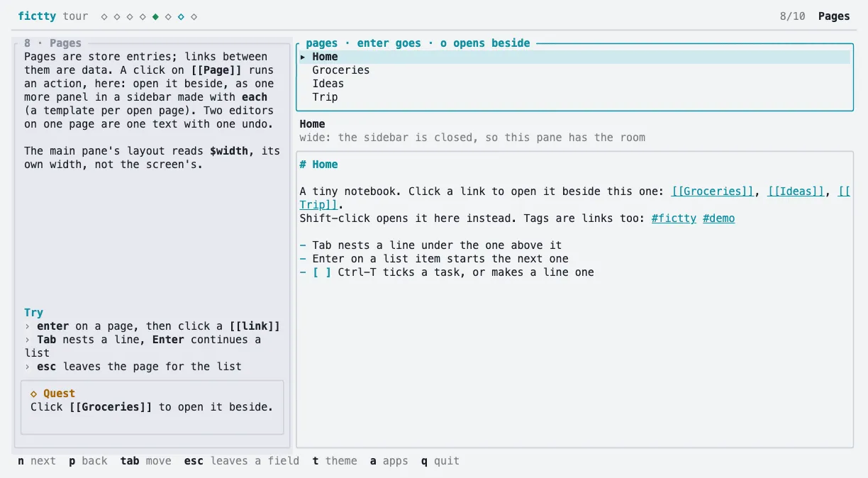Click the filled green diamond tour step

(155, 16)
